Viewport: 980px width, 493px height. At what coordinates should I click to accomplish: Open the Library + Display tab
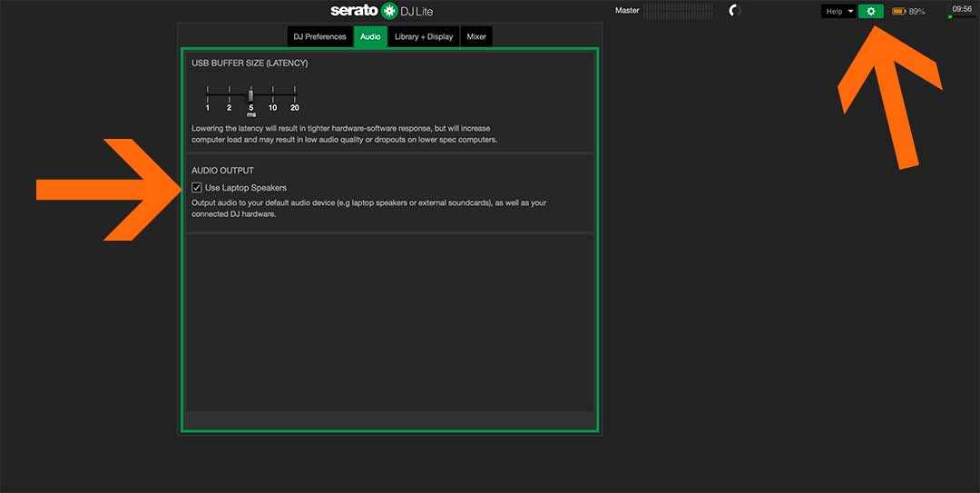(x=424, y=36)
